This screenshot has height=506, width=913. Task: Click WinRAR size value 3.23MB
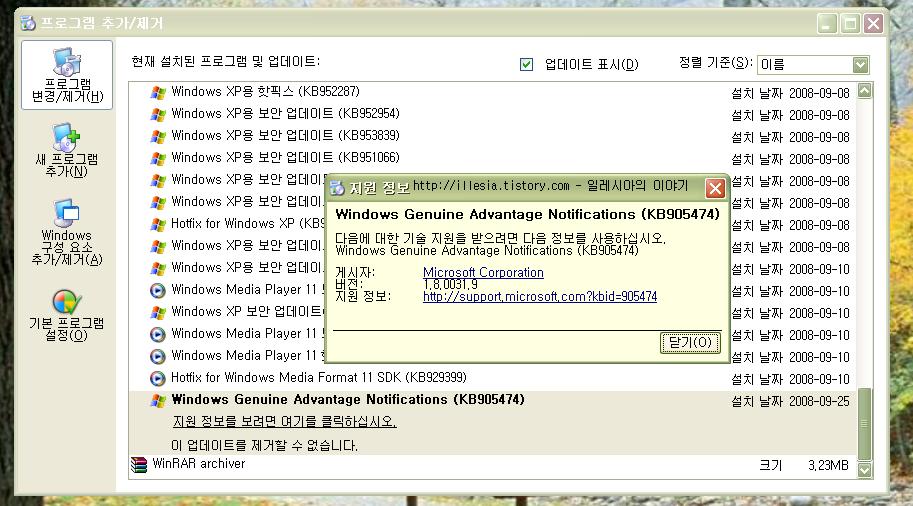coord(828,466)
